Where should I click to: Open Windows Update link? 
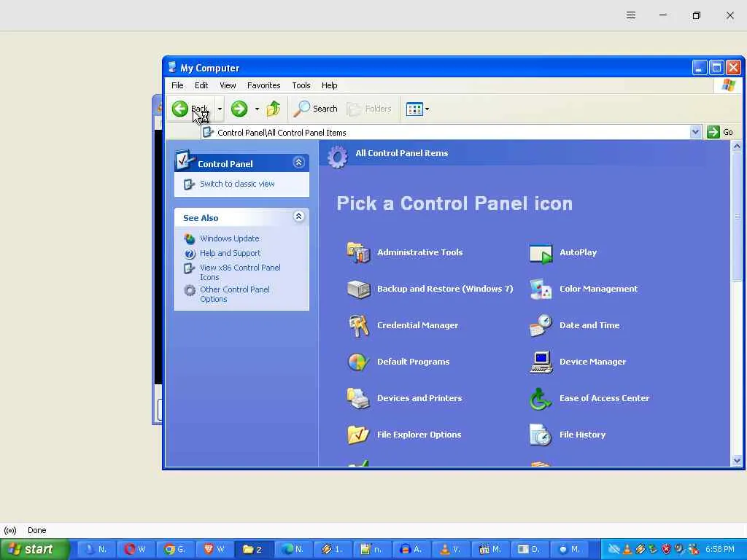pyautogui.click(x=229, y=238)
